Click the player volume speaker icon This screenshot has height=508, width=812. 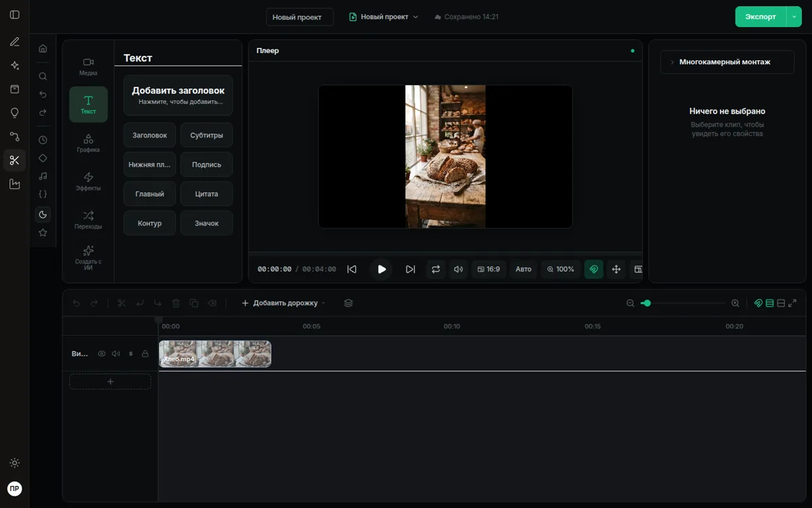(458, 269)
